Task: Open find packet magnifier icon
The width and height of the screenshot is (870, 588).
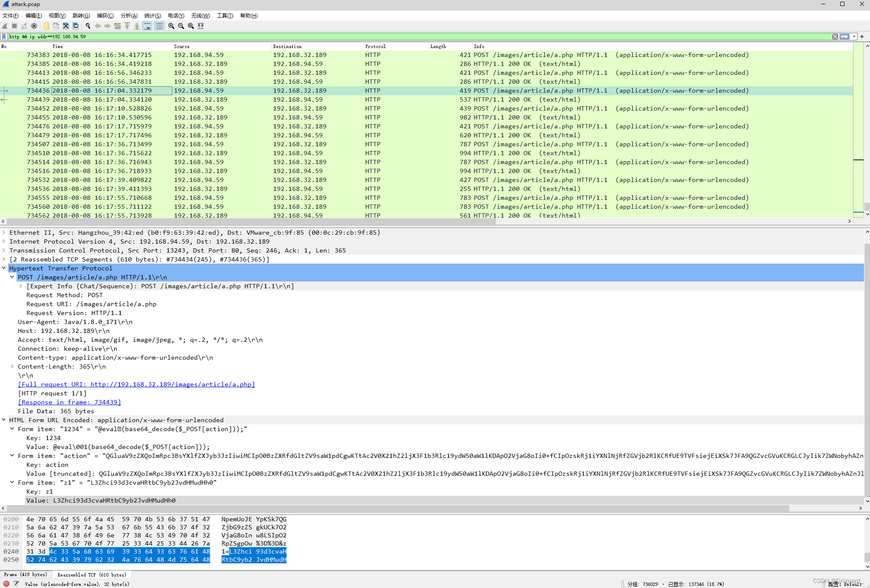Action: [x=88, y=26]
